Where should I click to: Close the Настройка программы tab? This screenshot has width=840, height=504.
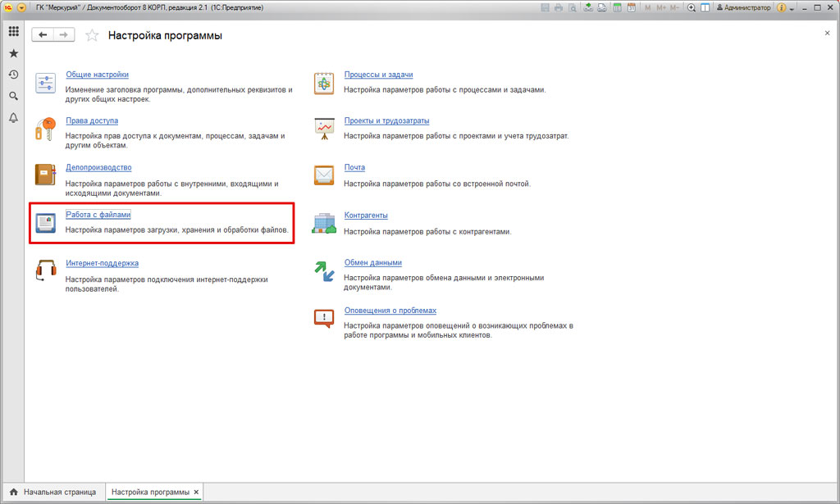click(x=196, y=492)
